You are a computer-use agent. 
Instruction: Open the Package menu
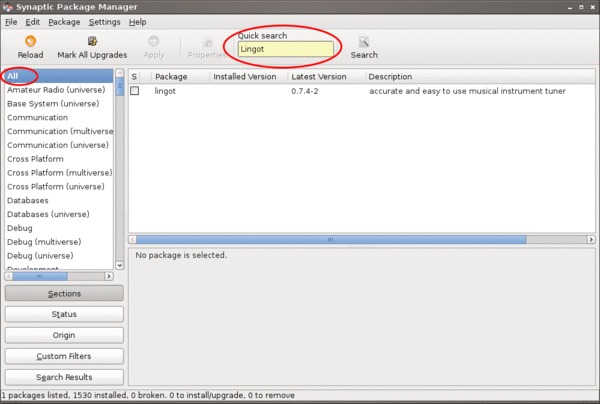pyautogui.click(x=64, y=21)
